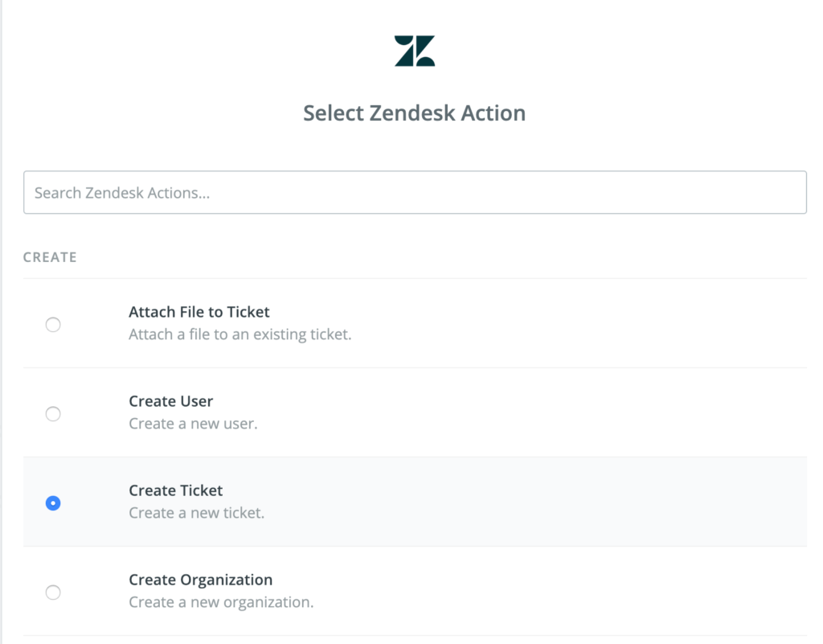Screen dimensions: 823x644
Task: Select the Attach File to Ticket radio button
Action: [x=53, y=325]
